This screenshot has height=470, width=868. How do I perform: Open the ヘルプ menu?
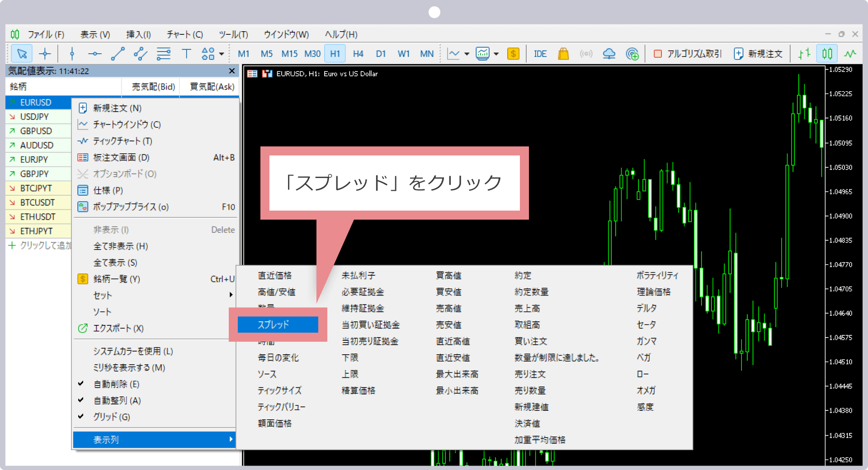coord(340,34)
